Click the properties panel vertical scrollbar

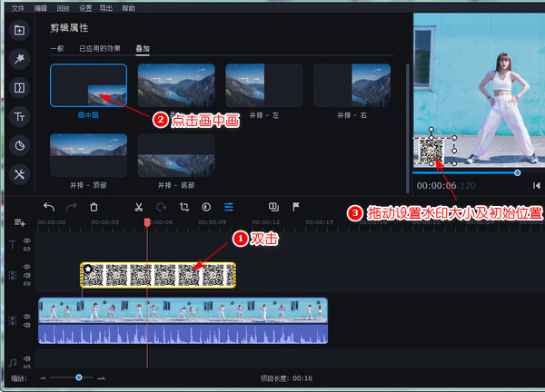408,129
